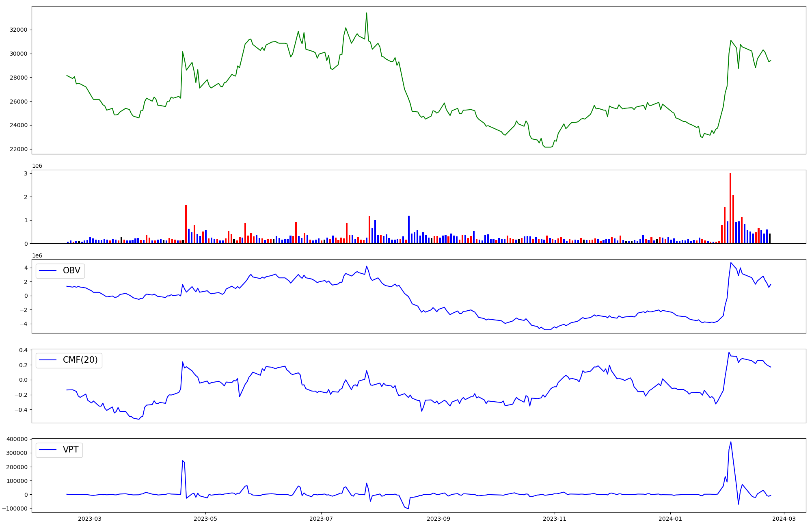Click the 2023-11 x-axis date label
The image size is (812, 528).
tap(554, 518)
